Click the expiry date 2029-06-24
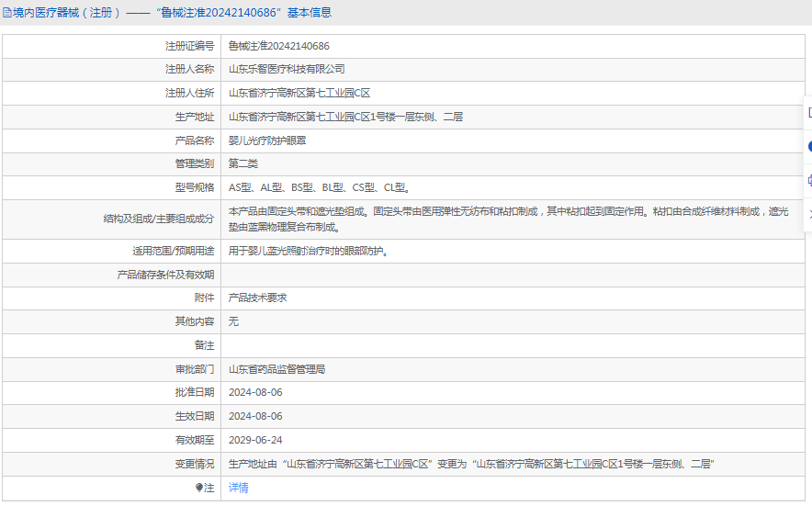Viewport: 812px width, 506px height. (x=255, y=440)
